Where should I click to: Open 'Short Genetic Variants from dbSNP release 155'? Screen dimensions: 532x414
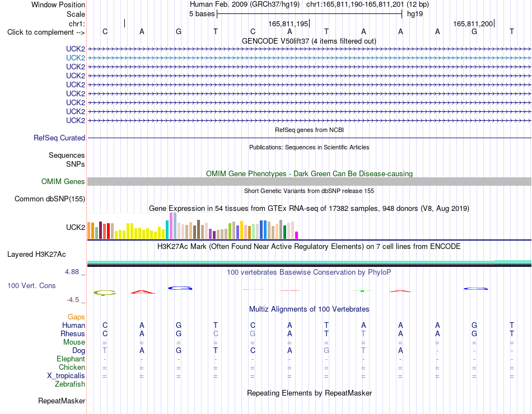pyautogui.click(x=309, y=191)
